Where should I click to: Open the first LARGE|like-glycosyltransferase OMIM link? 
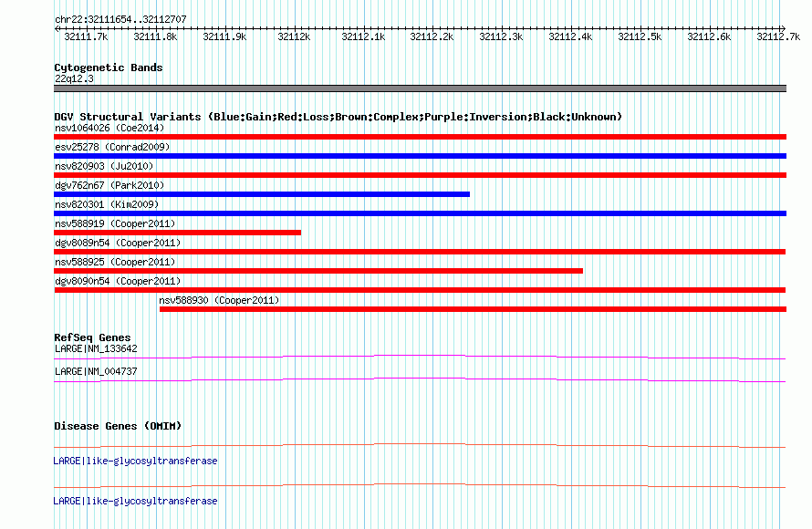tap(135, 461)
